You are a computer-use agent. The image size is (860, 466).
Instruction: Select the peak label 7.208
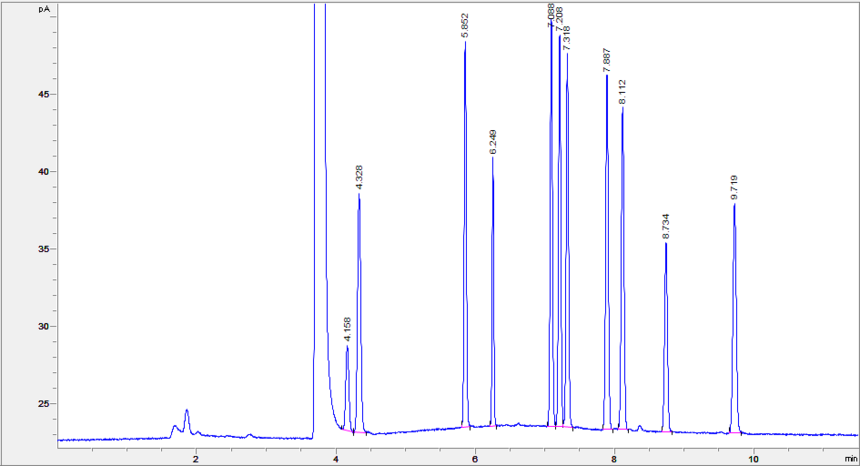(x=559, y=19)
